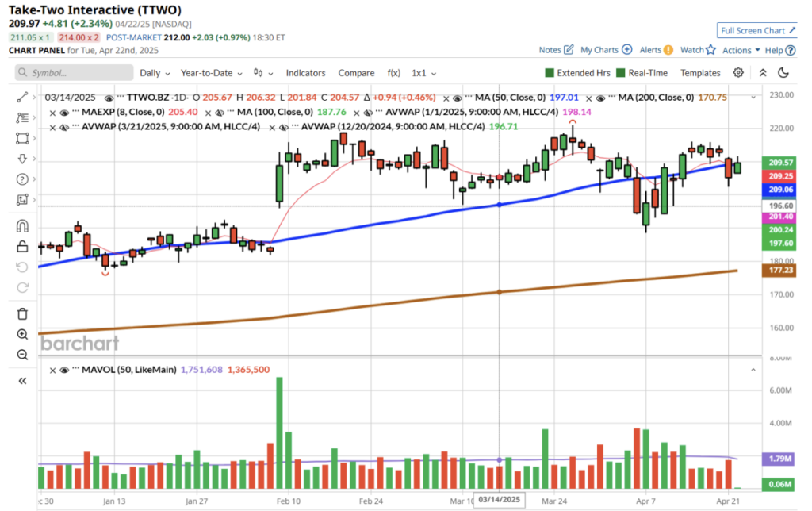Open Notes for this chart
This screenshot has width=812, height=511.
coord(556,50)
